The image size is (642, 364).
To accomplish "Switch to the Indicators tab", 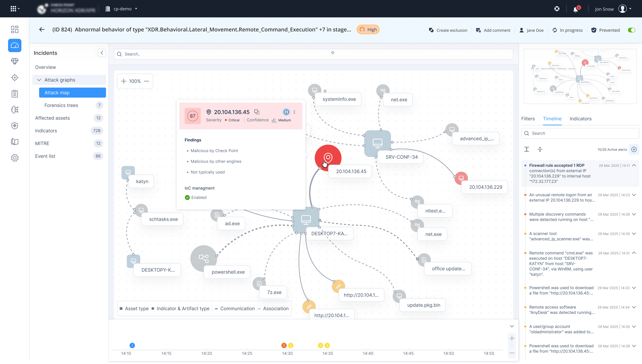I will pyautogui.click(x=580, y=119).
